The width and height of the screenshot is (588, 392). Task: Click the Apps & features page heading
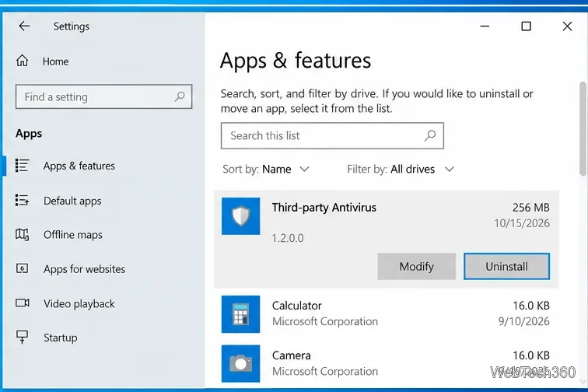[x=296, y=60]
